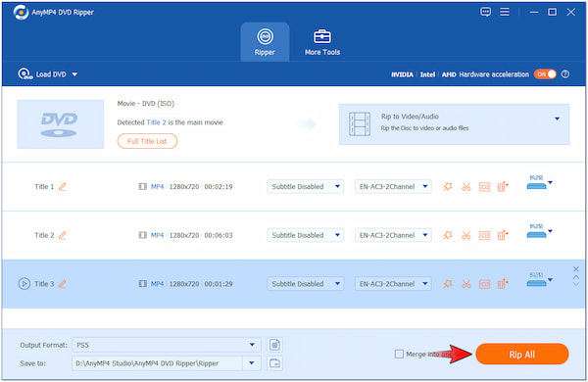Click the MP4 format label of Title 3
Screen dimensions: 588x382
click(x=157, y=284)
